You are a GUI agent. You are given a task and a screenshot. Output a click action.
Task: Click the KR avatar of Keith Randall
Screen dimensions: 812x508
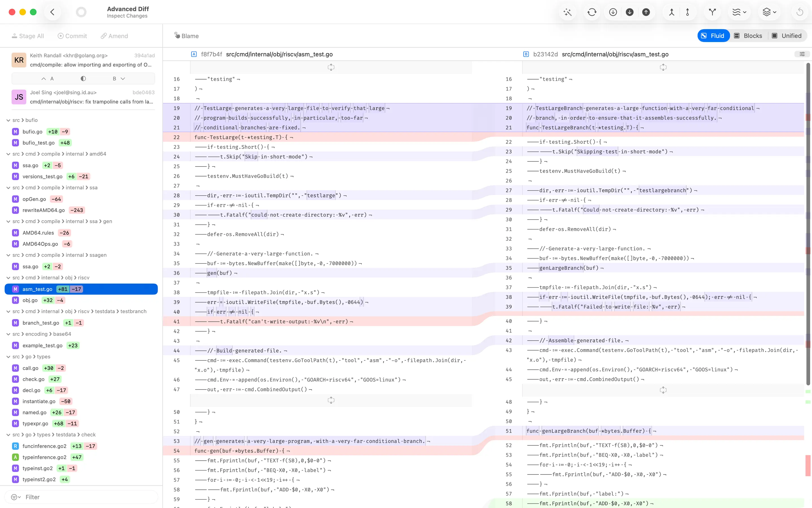pos(19,60)
